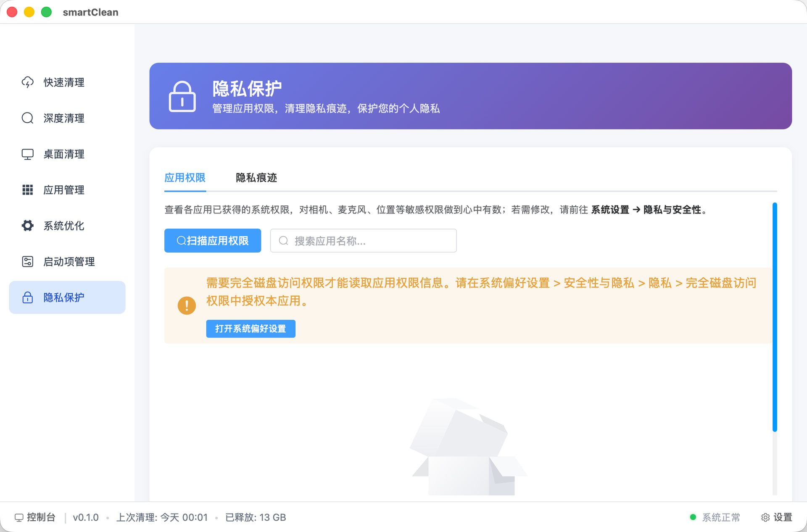Click the 桌面清理 monitor icon
807x532 pixels.
27,154
